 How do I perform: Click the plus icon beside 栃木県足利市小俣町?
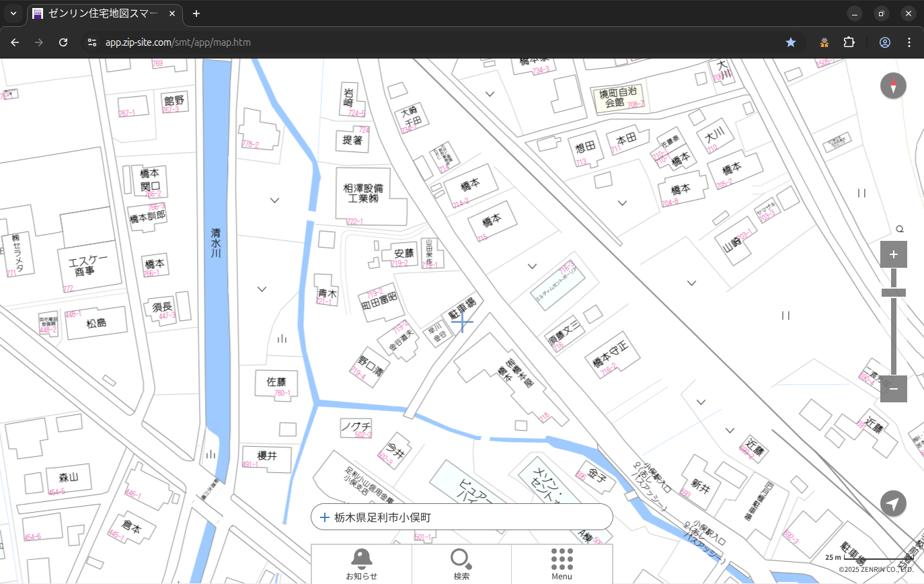coord(325,517)
